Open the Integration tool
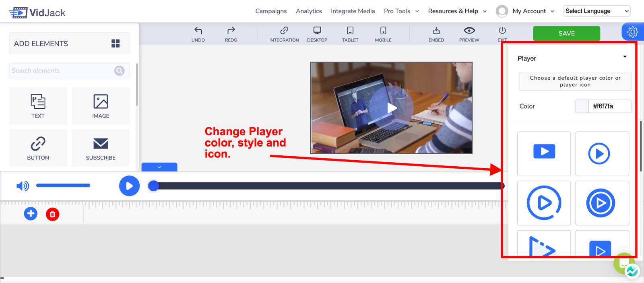This screenshot has width=644, height=283. point(284,34)
